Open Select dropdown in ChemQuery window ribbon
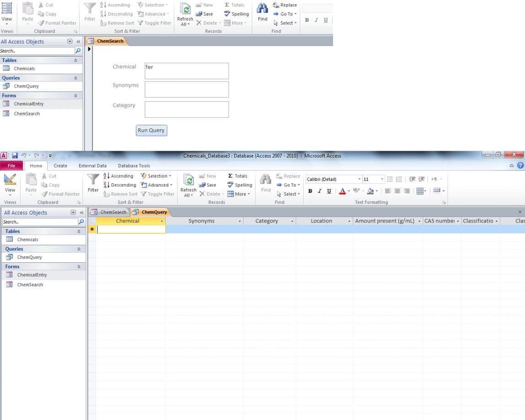This screenshot has height=420, width=525. coord(288,194)
